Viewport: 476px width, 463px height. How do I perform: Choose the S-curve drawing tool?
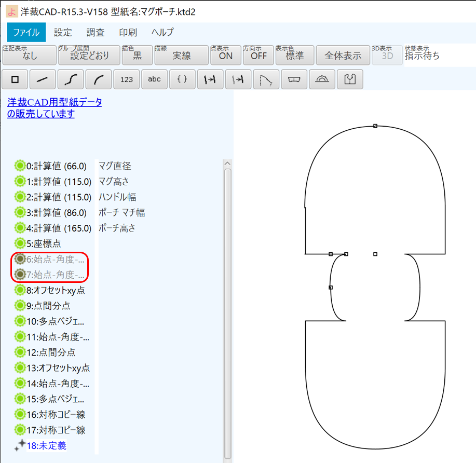coord(70,79)
